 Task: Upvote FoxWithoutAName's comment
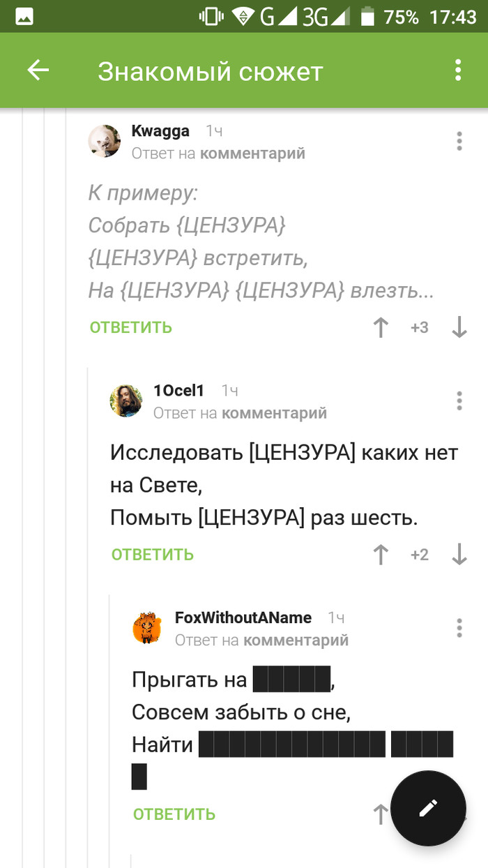[x=381, y=814]
